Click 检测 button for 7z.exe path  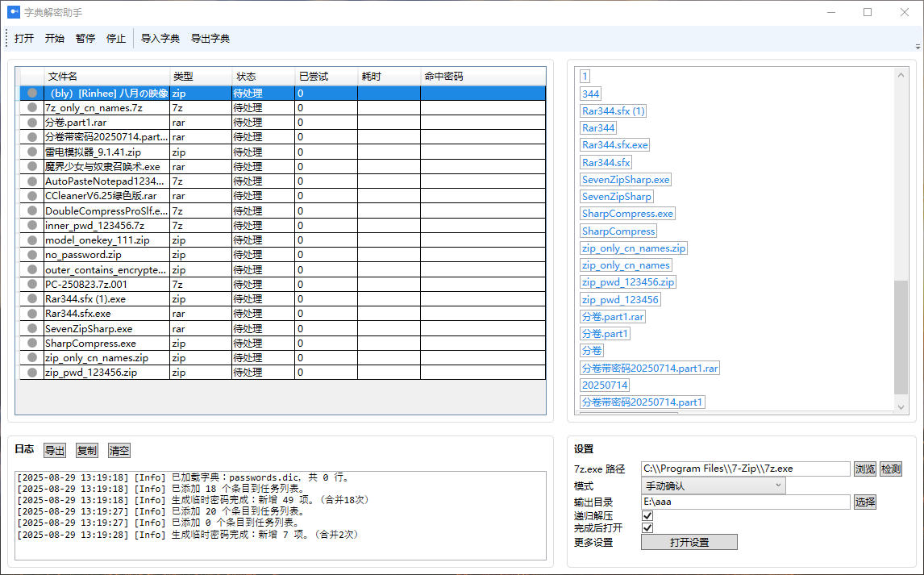tap(891, 469)
